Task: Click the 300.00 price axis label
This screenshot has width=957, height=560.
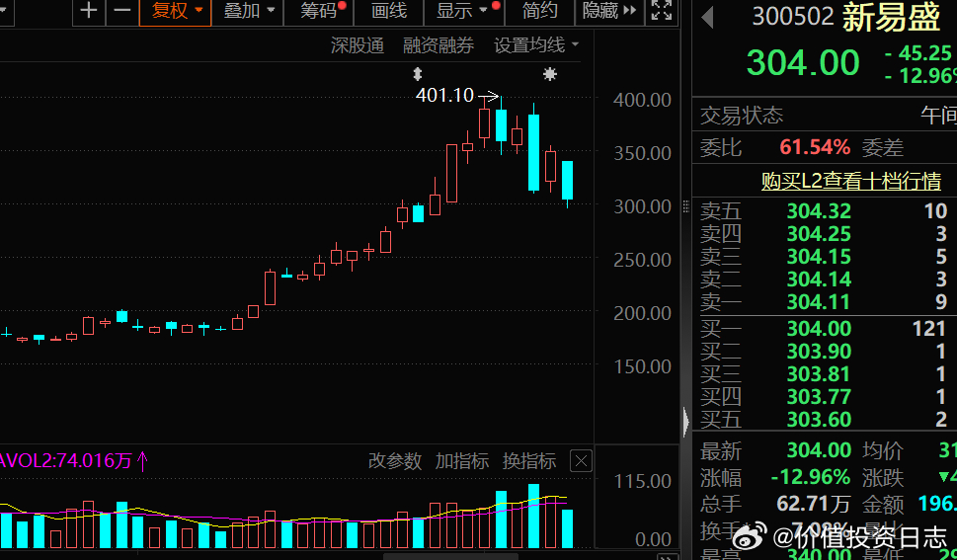Action: (x=642, y=207)
